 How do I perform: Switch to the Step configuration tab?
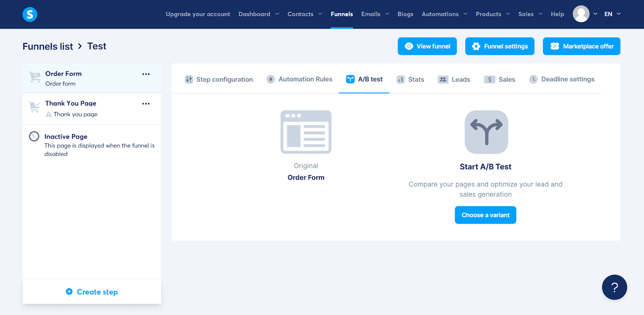point(219,79)
